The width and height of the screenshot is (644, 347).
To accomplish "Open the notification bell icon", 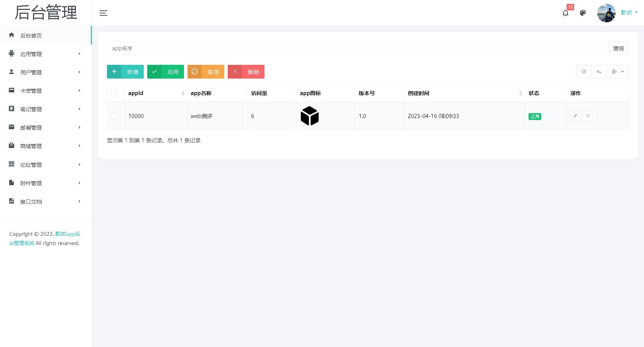I will tap(566, 13).
